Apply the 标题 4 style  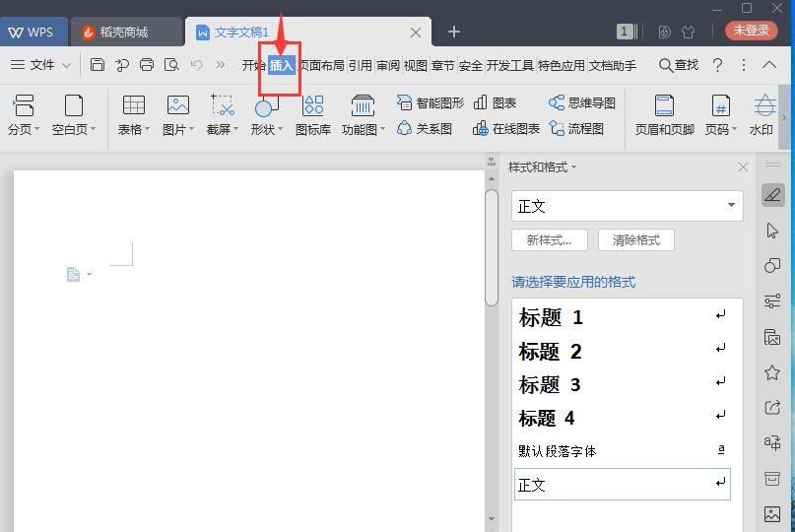[622, 418]
